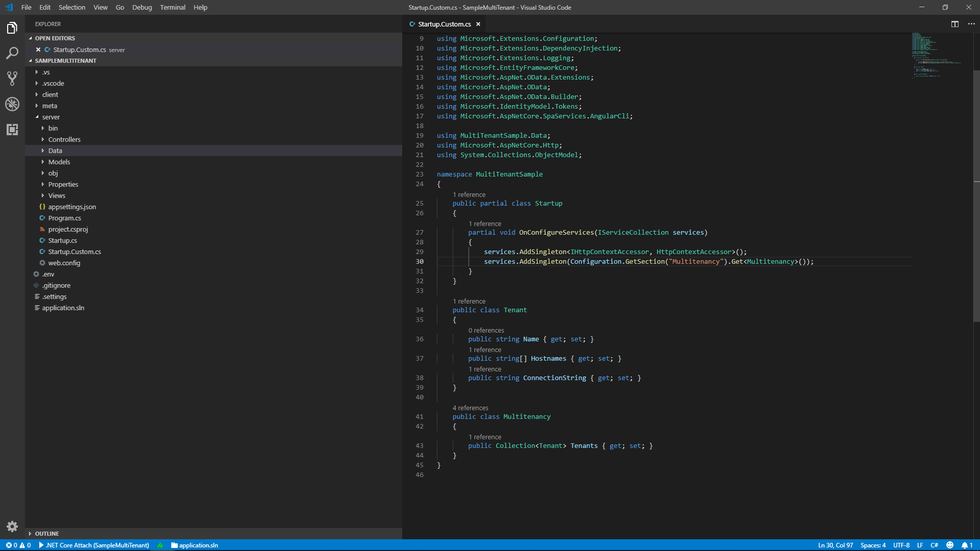Open appsettings.json in the explorer
980x551 pixels.
pos(72,207)
